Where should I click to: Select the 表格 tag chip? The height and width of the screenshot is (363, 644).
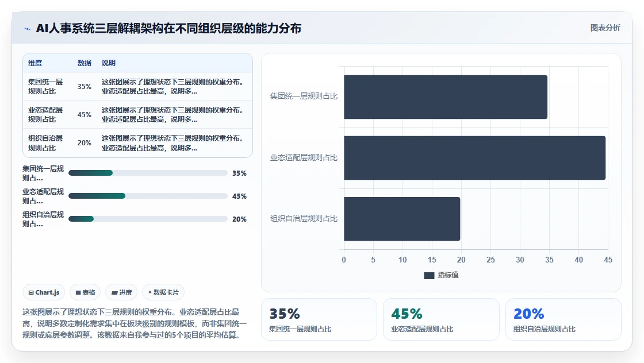(85, 292)
